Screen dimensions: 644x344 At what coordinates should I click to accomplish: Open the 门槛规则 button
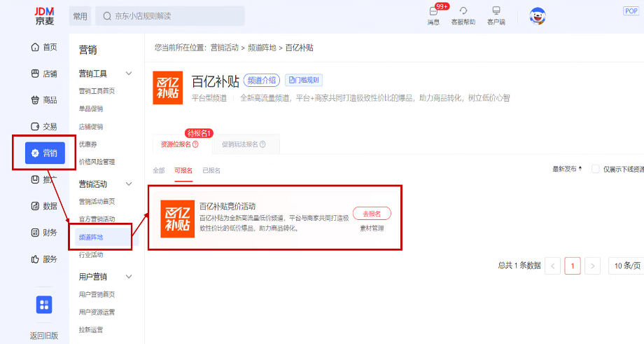[304, 80]
